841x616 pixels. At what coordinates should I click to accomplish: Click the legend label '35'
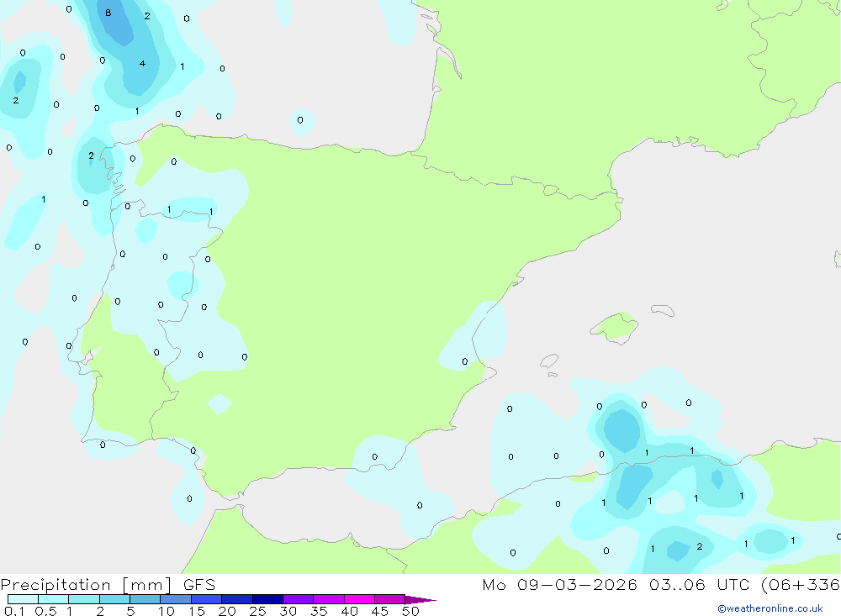(x=319, y=611)
